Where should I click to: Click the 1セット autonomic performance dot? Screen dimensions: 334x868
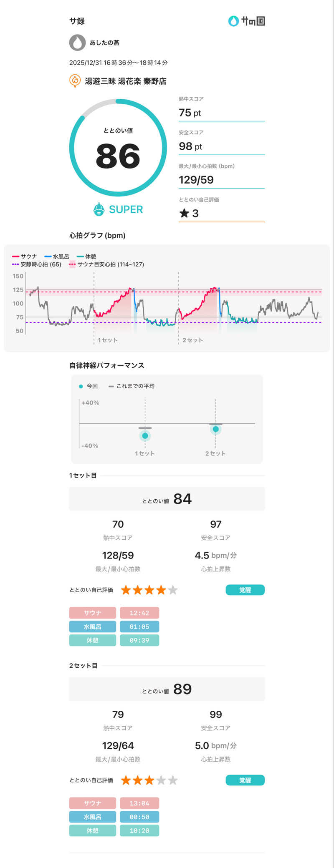145,436
